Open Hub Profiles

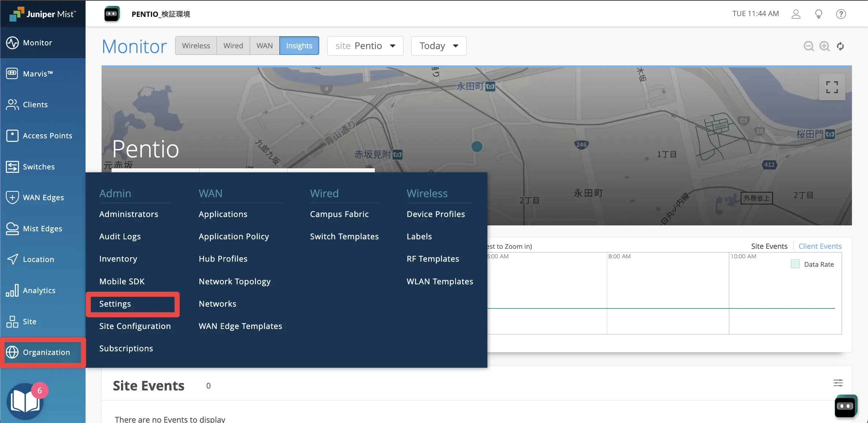[223, 259]
